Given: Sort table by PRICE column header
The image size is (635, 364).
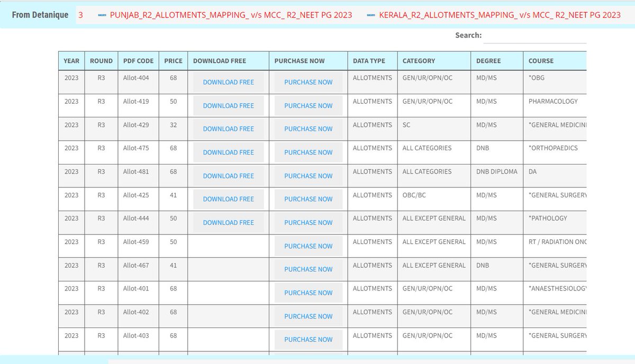Looking at the screenshot, I should [173, 61].
